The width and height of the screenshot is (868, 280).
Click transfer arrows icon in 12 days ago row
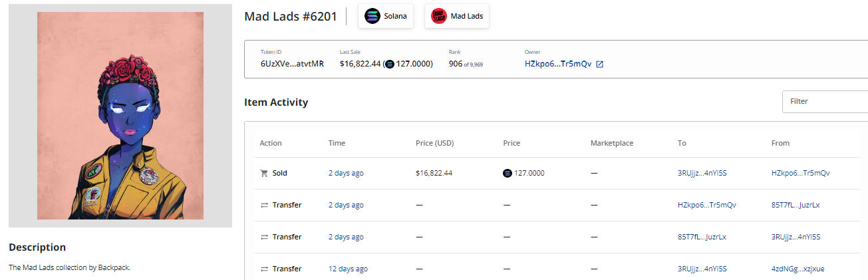tap(264, 269)
